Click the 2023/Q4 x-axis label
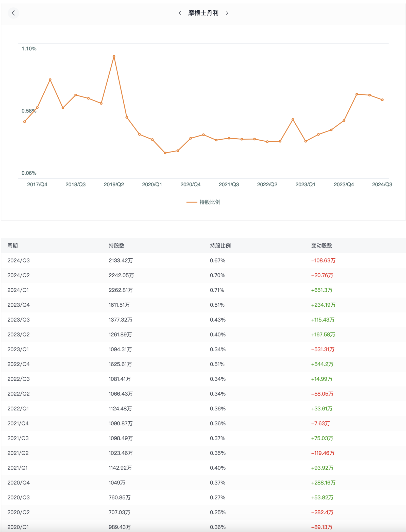Screen dimensions: 406x532 (344, 185)
